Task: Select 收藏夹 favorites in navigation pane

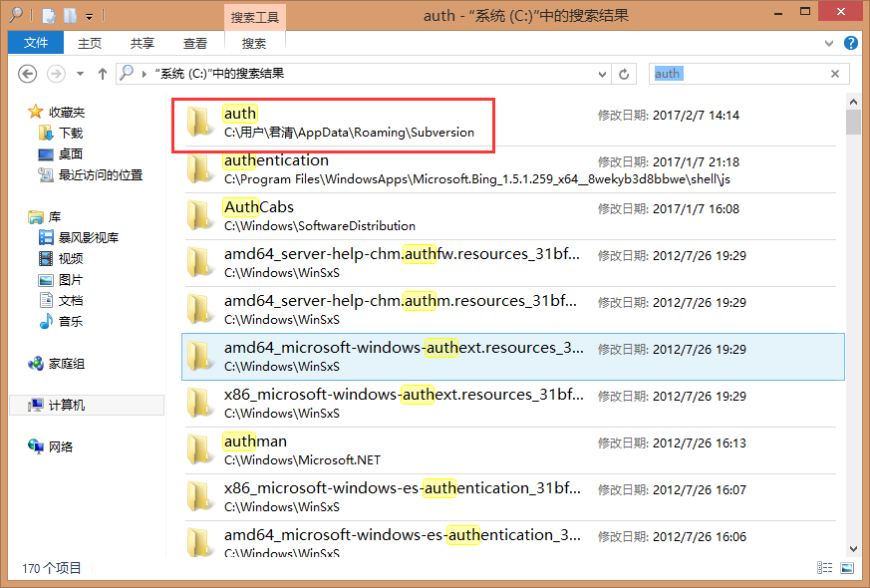Action: coord(56,112)
